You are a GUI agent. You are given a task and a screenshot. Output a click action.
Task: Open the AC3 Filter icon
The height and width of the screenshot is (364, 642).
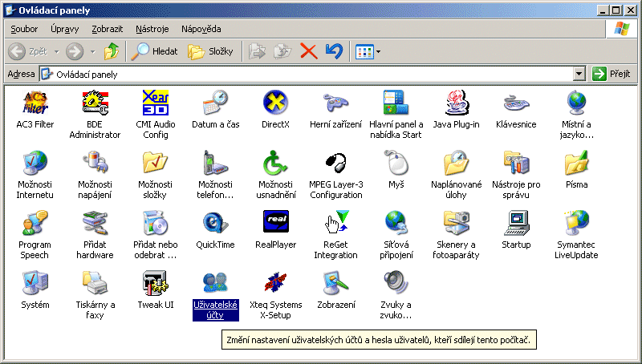(x=35, y=103)
